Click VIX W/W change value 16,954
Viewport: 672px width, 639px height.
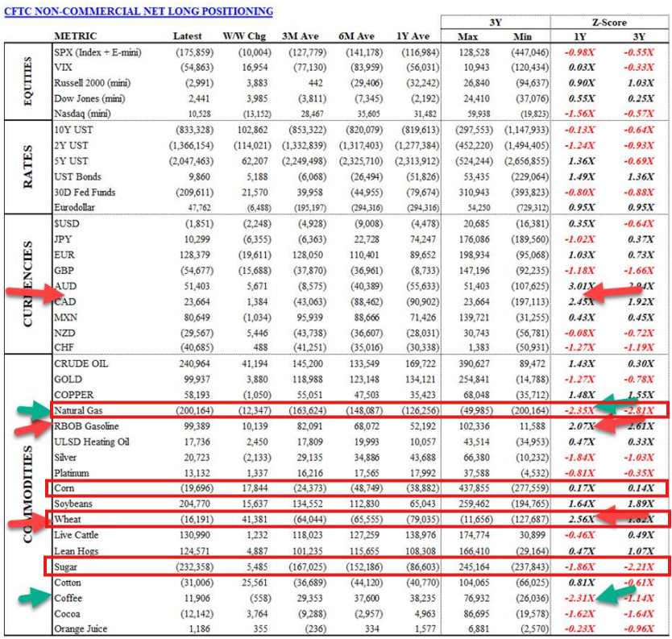point(255,68)
